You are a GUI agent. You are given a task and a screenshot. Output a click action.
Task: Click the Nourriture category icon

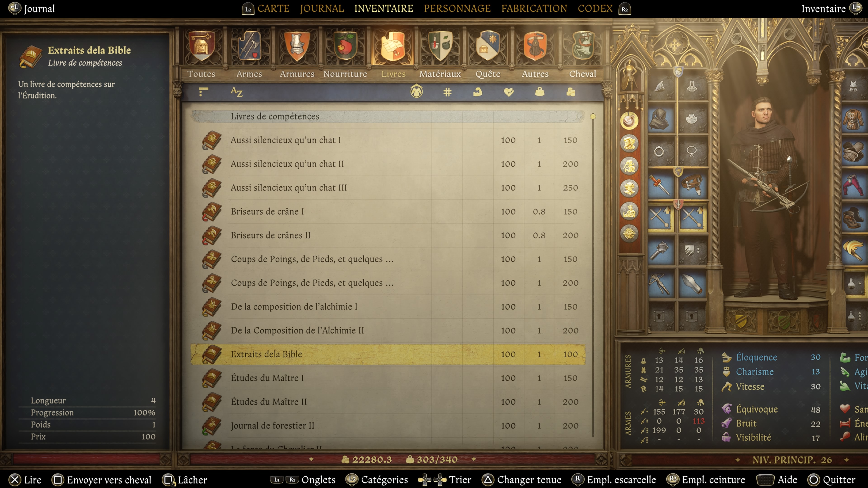pos(344,48)
